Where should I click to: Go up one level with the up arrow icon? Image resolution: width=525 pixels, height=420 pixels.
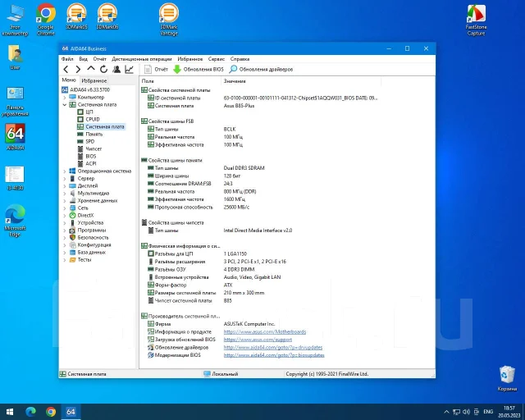click(91, 69)
